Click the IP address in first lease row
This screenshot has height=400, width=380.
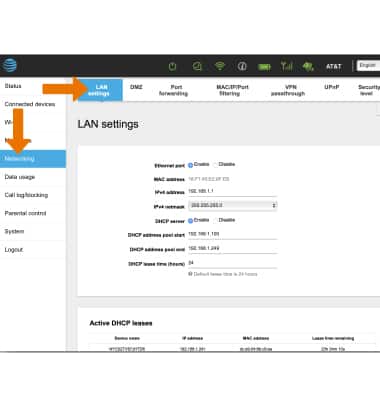(x=193, y=349)
